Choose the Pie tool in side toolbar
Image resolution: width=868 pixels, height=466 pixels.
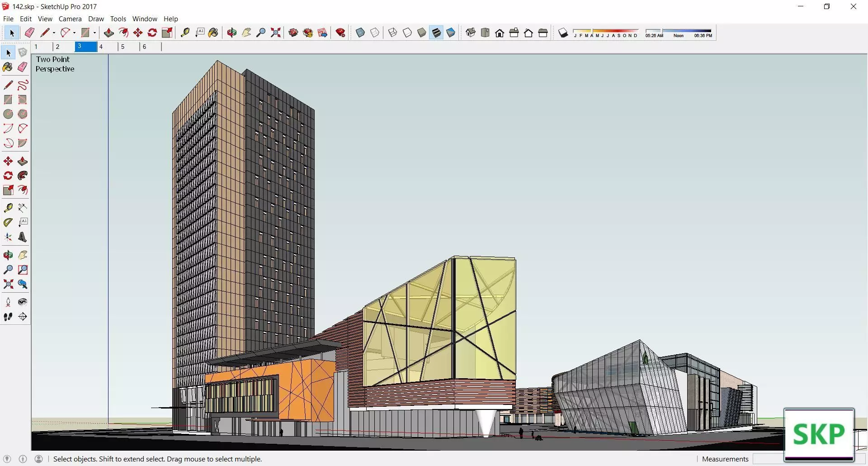point(23,143)
